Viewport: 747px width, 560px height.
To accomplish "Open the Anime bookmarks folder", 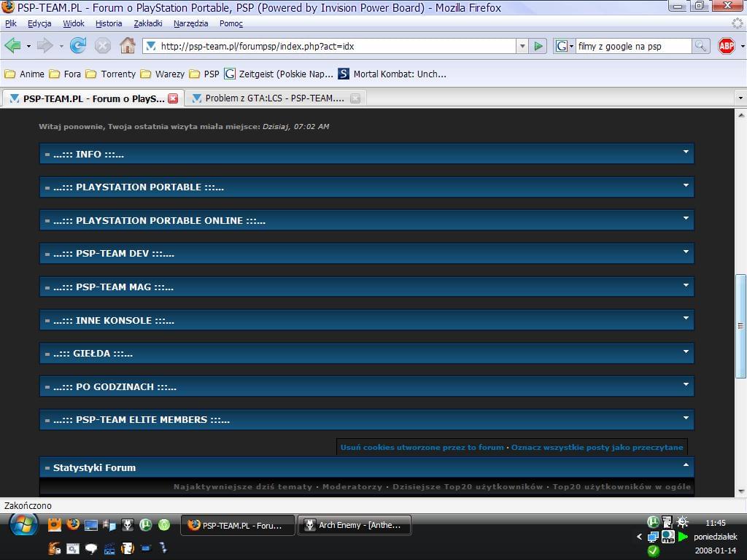I will pyautogui.click(x=24, y=74).
